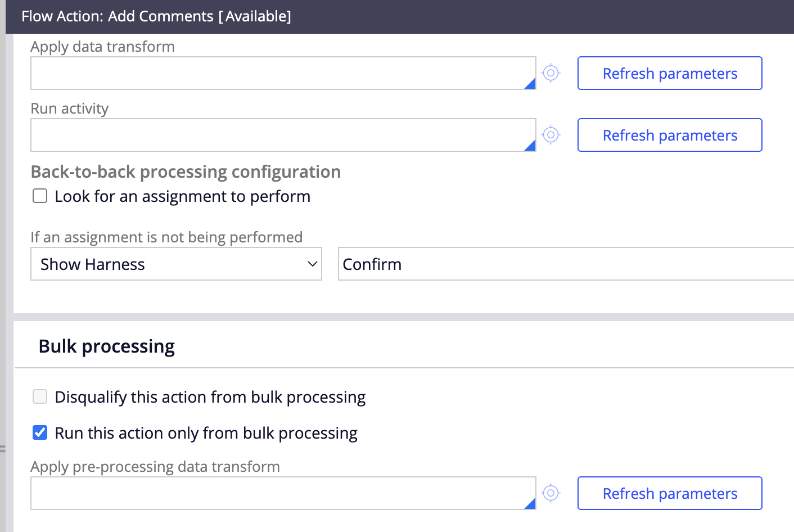
Task: Check Disqualify this action from bulk processing
Action: point(40,397)
